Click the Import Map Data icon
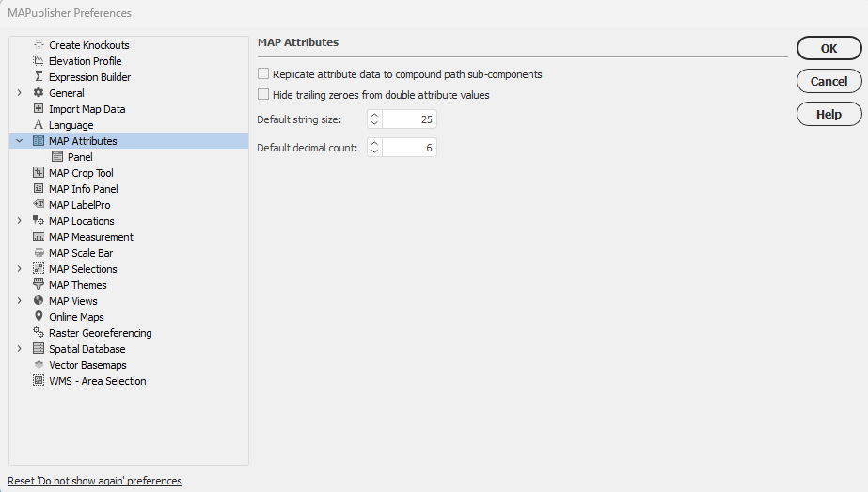This screenshot has width=868, height=492. (39, 108)
